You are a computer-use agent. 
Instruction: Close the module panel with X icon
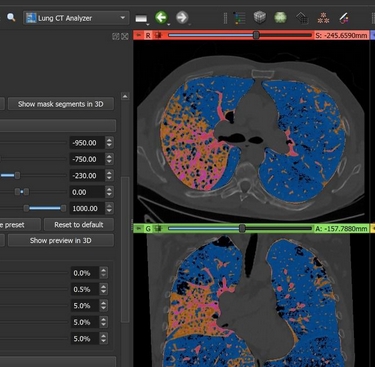(125, 36)
